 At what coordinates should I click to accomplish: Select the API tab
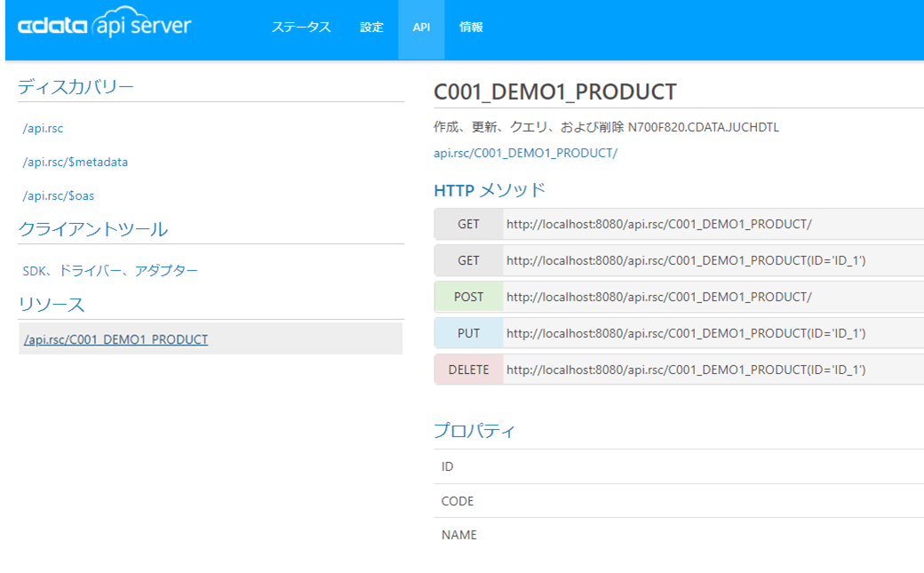421,28
